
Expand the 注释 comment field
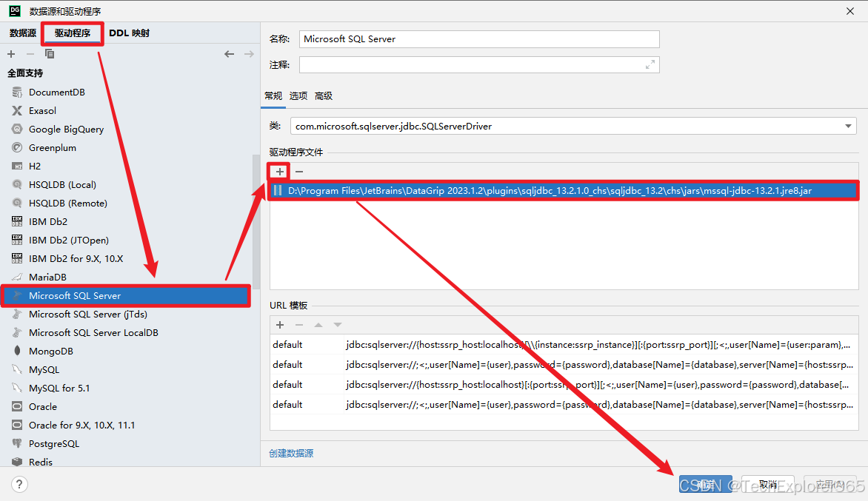coord(650,65)
